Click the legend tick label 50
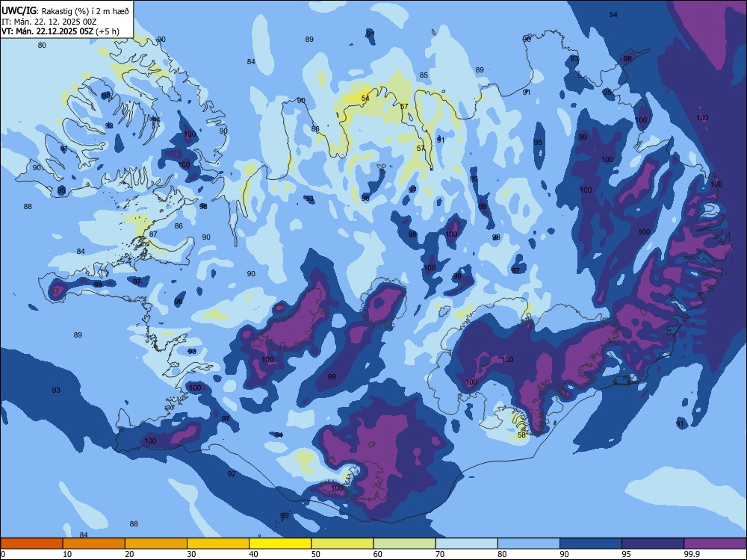 [x=315, y=554]
